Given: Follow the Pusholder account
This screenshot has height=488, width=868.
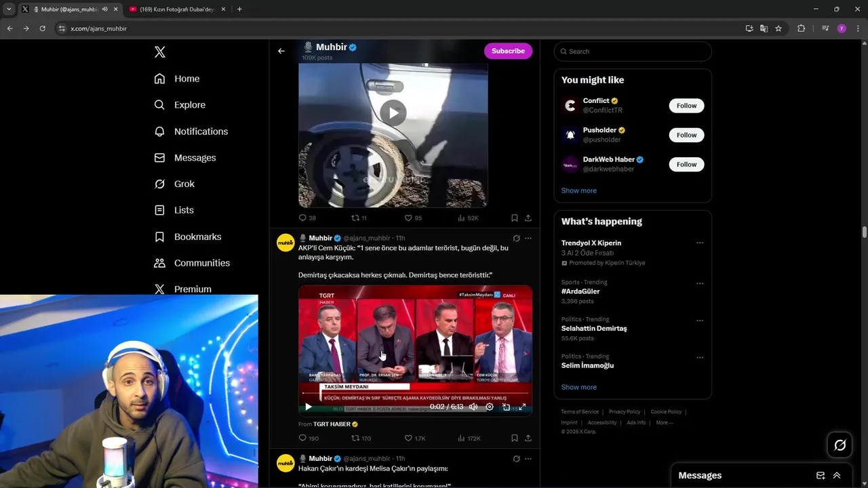Looking at the screenshot, I should pyautogui.click(x=686, y=135).
